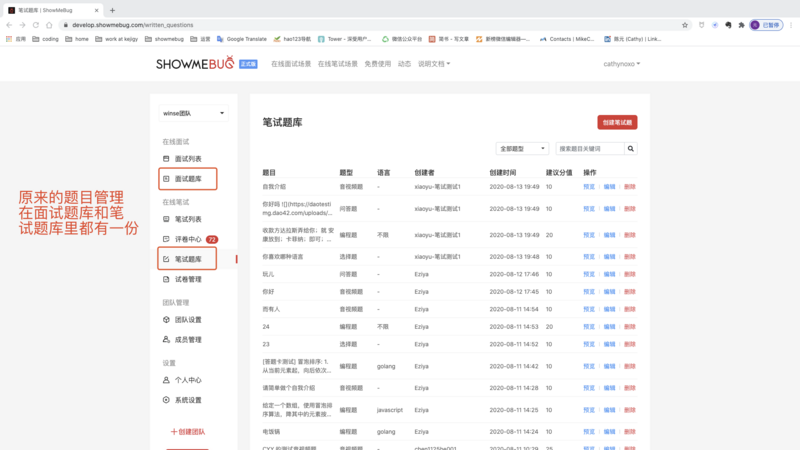
Task: Open the Chrome profile avatar button
Action: click(766, 25)
